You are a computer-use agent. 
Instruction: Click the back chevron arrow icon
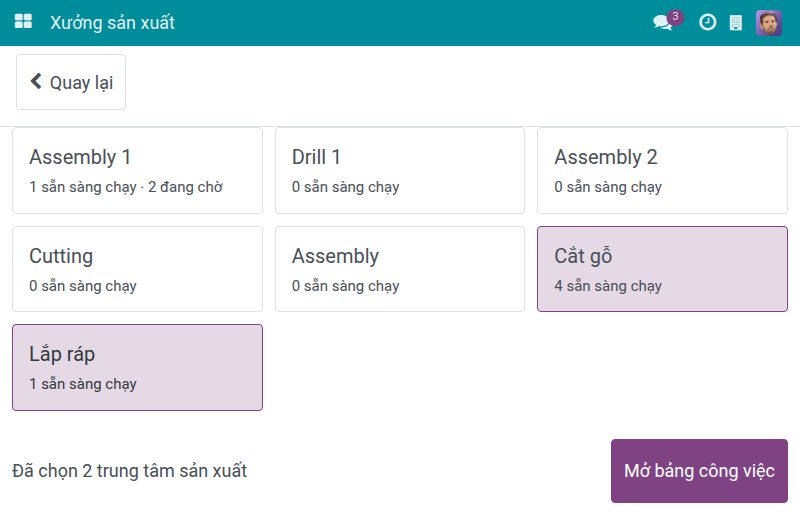tap(36, 81)
